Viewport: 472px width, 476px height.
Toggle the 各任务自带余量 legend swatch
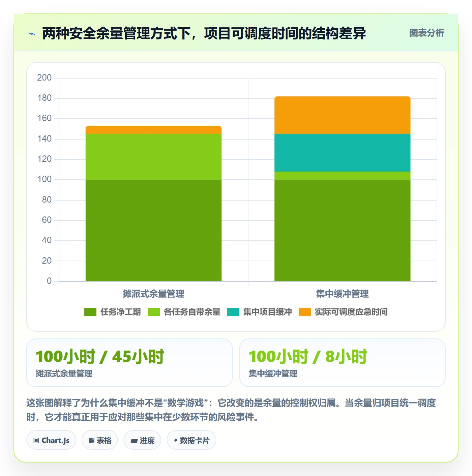154,312
